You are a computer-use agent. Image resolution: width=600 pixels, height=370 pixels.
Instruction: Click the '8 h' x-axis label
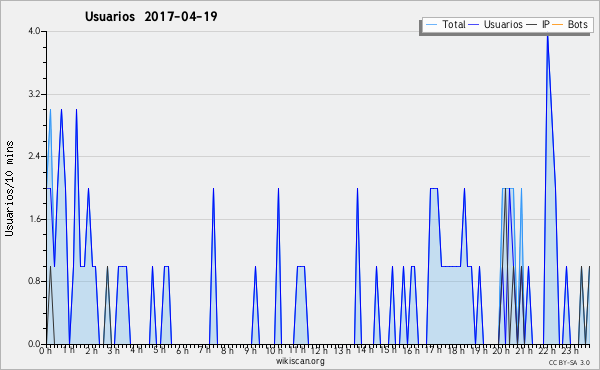227,350
